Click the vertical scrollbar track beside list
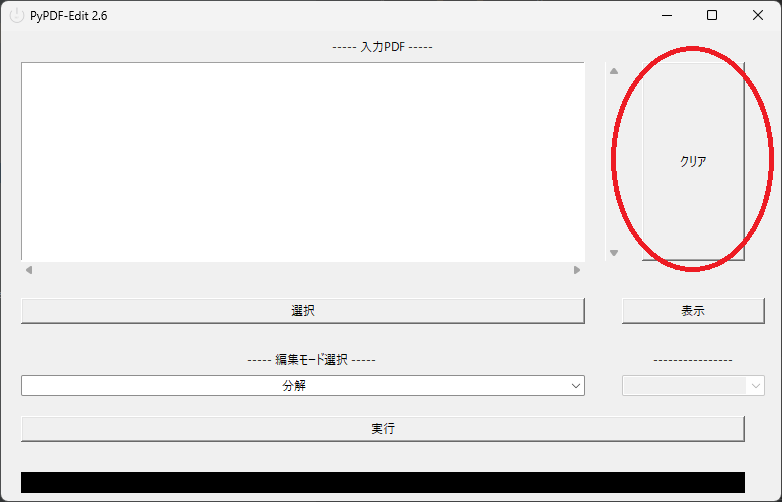782x502 pixels. pyautogui.click(x=614, y=161)
